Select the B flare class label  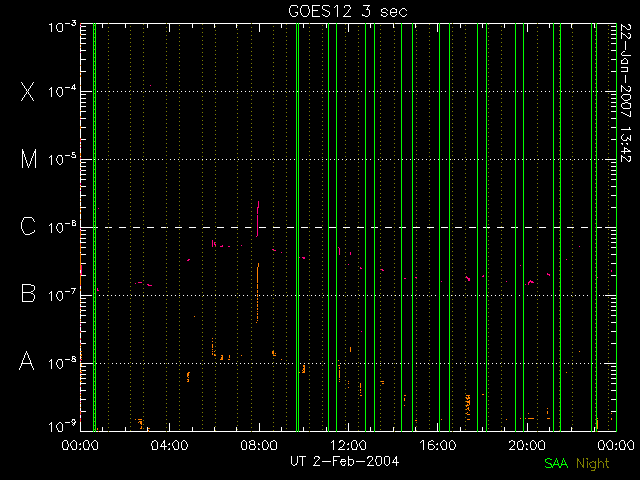pos(28,293)
